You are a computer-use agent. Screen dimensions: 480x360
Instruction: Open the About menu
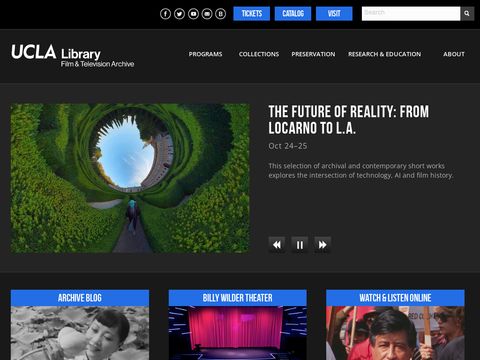click(x=454, y=54)
